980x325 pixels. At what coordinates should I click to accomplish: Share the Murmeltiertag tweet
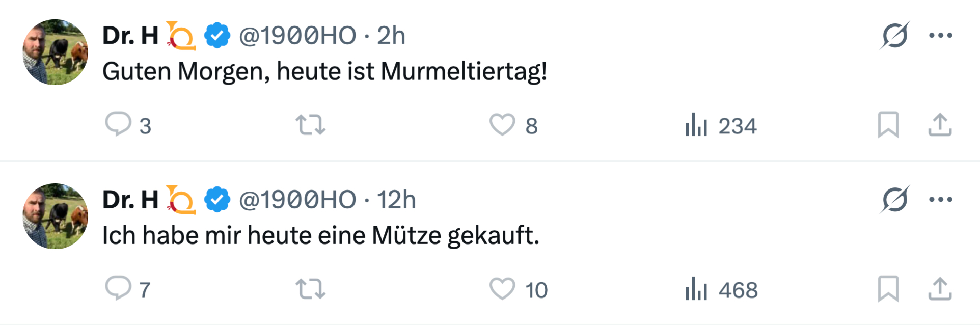940,125
